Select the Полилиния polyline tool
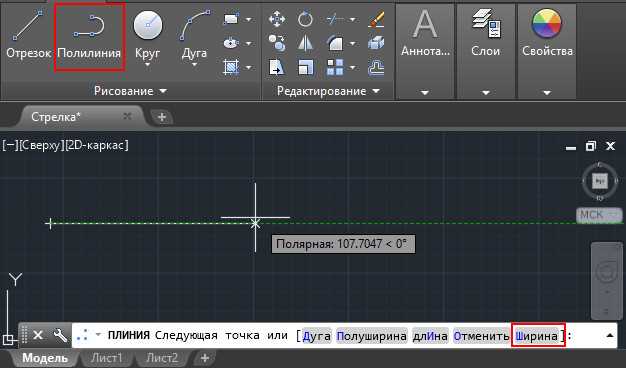This screenshot has width=626, height=368. point(89,37)
